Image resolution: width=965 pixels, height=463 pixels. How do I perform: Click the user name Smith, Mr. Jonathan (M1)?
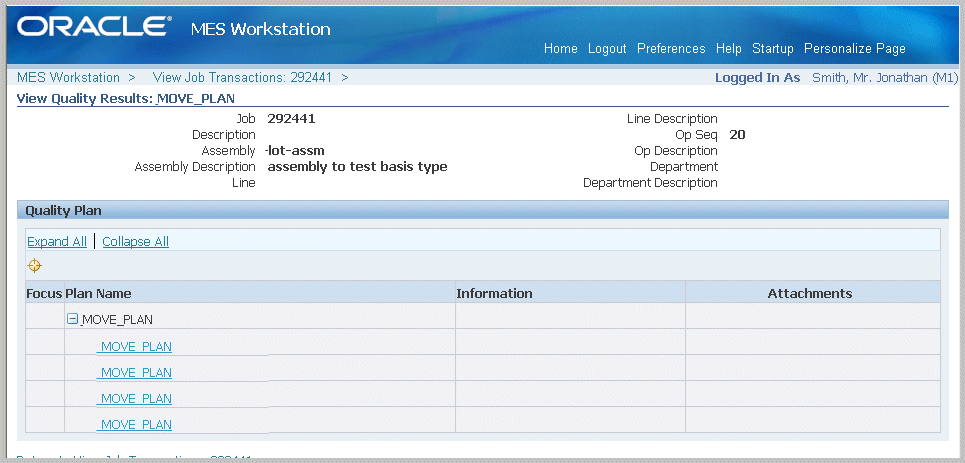(886, 78)
